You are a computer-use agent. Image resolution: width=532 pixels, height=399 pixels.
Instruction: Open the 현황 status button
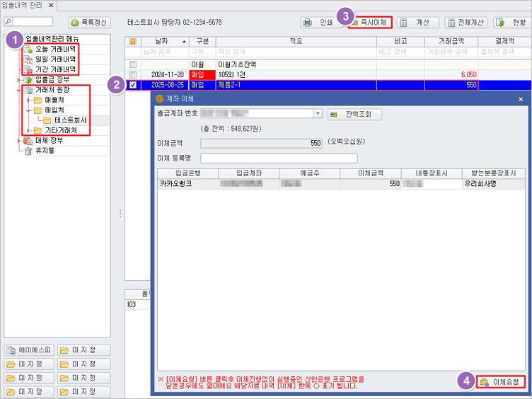(509, 23)
